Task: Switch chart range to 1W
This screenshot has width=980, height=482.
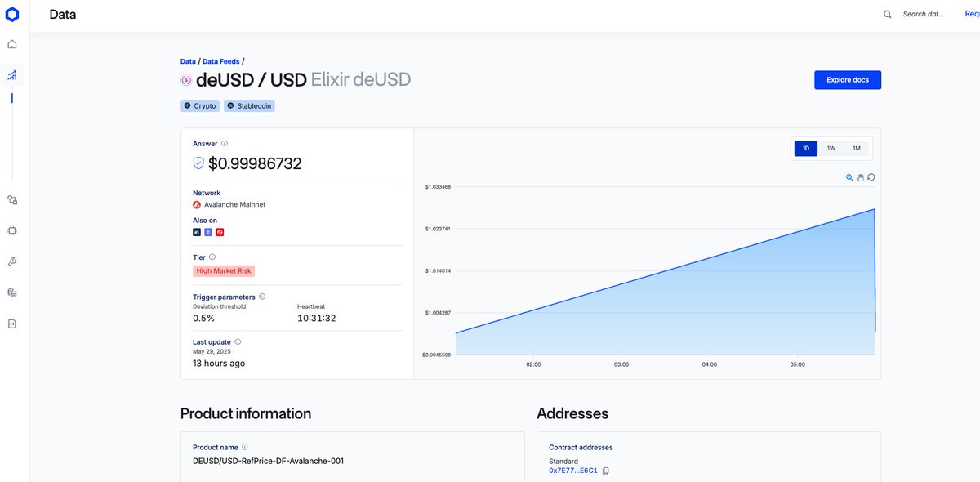Action: pos(831,149)
